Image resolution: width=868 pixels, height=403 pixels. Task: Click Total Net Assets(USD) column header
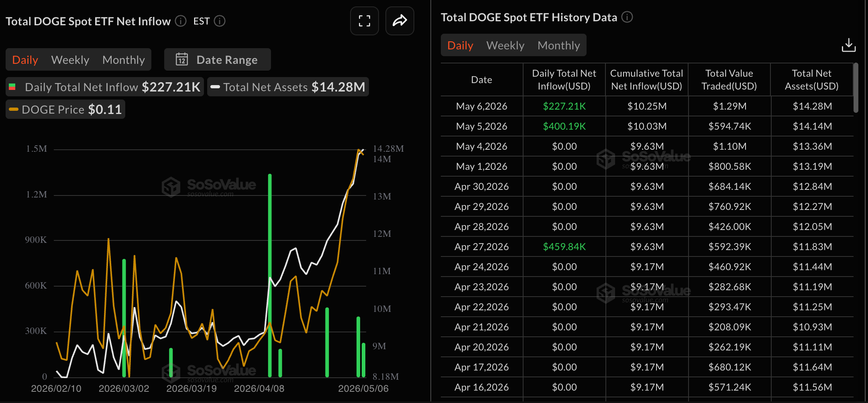(812, 80)
